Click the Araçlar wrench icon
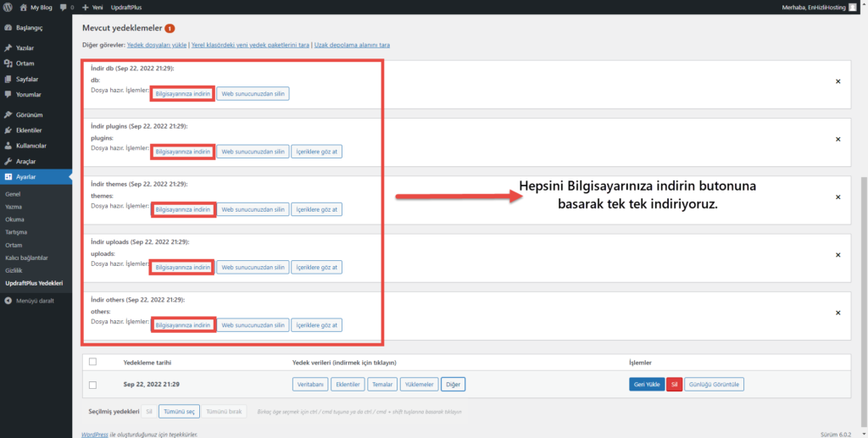The width and height of the screenshot is (868, 438). [8, 162]
